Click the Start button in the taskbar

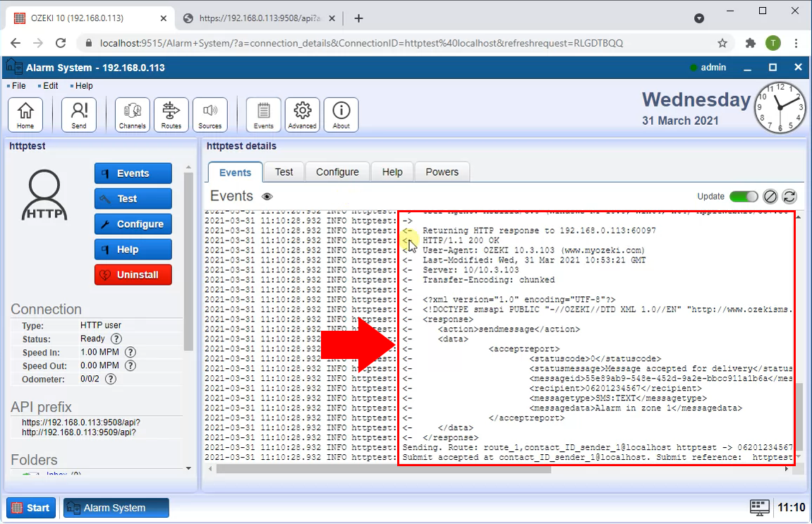click(x=31, y=508)
